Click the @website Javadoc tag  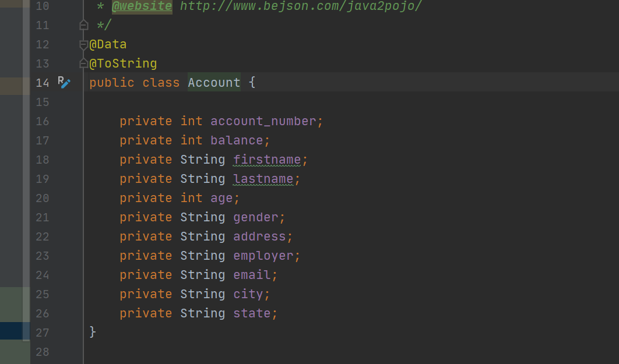142,6
